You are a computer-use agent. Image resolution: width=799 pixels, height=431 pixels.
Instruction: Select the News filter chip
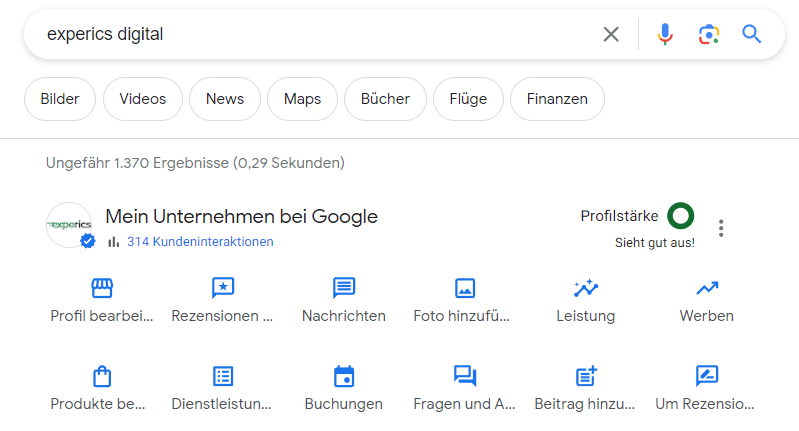click(225, 99)
